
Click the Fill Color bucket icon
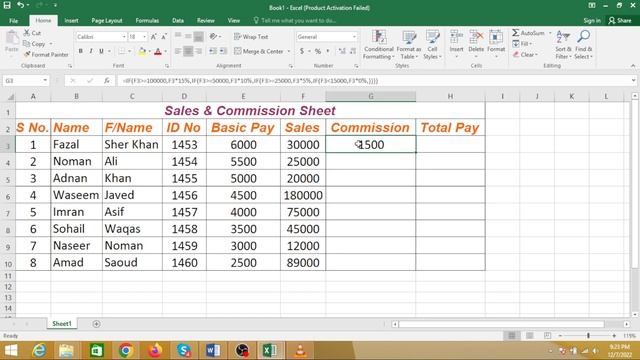tap(142, 51)
